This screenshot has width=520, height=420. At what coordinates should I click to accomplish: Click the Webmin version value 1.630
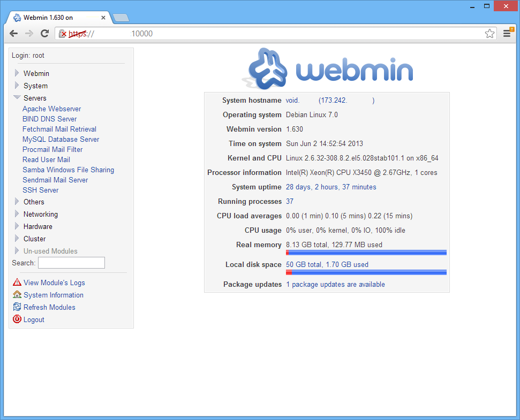point(295,129)
